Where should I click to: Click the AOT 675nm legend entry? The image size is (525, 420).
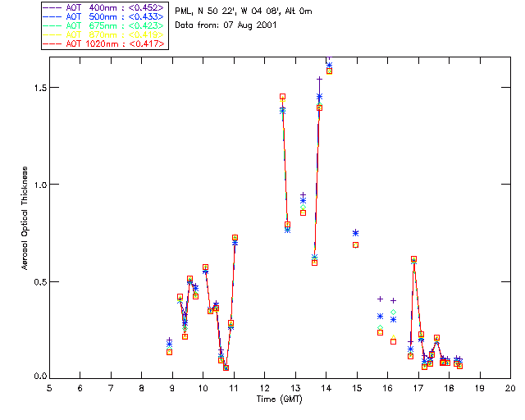click(x=103, y=25)
